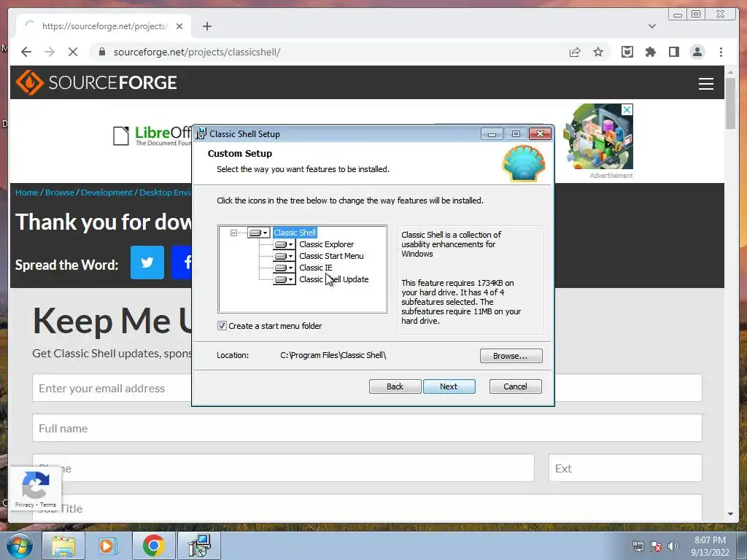Click the Ext input field
The width and height of the screenshot is (747, 560).
coord(625,468)
